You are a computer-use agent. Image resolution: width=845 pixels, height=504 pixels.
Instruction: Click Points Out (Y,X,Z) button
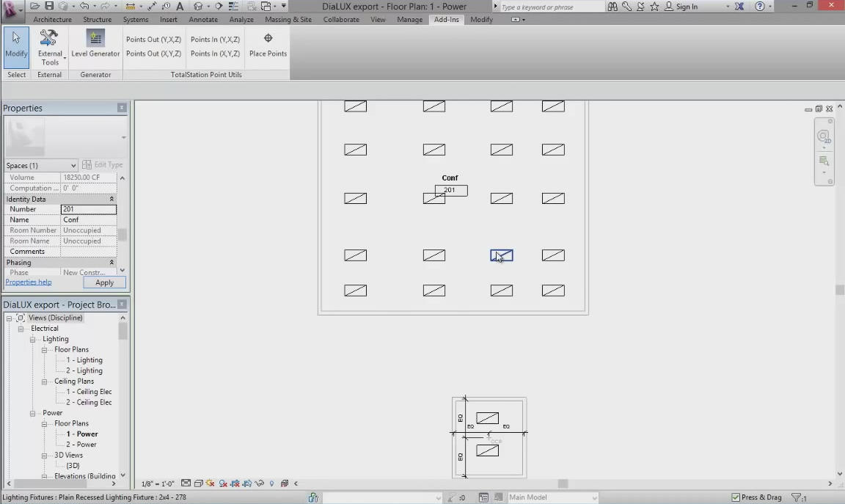click(153, 40)
